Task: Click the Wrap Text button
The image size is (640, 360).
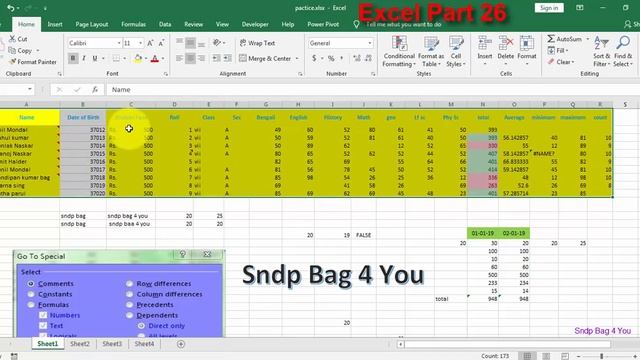Action: [258, 43]
